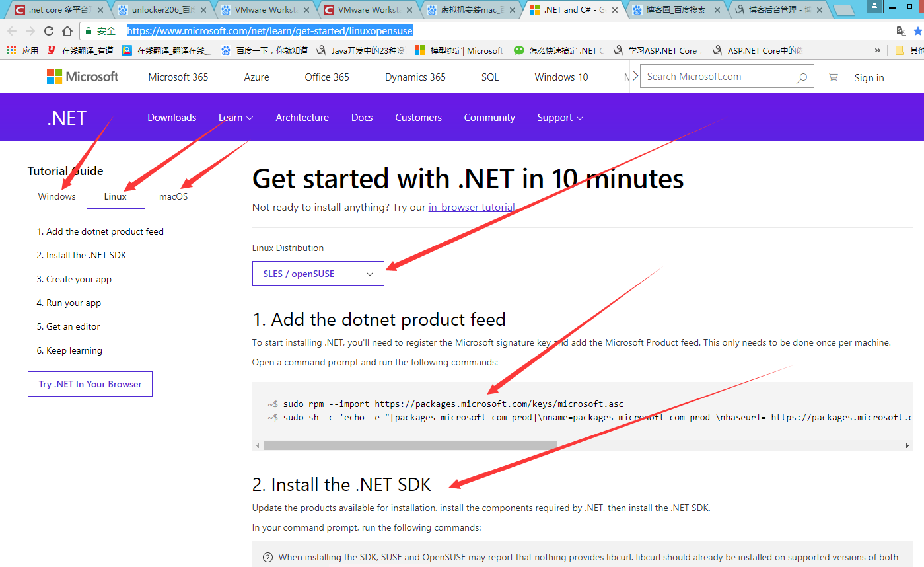This screenshot has height=567, width=924.
Task: Click the Chrome user profile icon
Action: [874, 5]
